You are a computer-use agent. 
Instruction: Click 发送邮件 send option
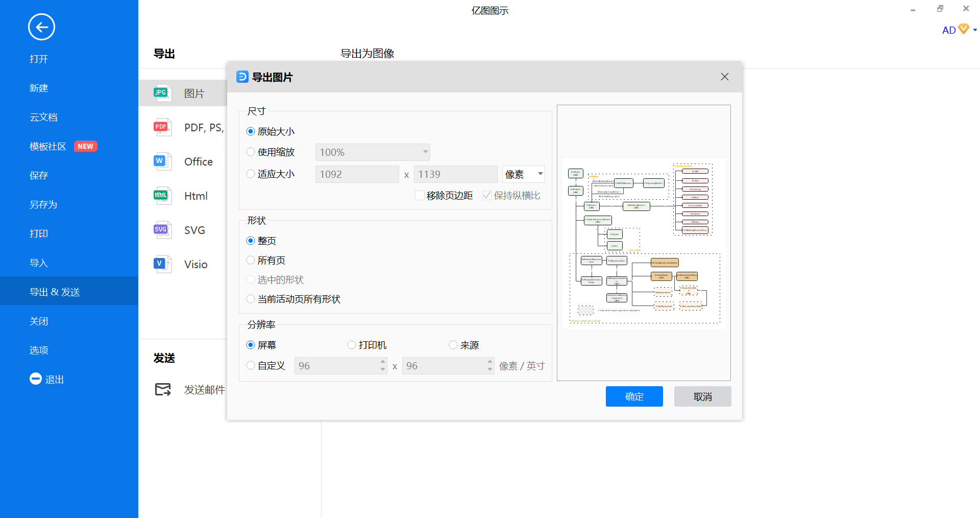(204, 390)
